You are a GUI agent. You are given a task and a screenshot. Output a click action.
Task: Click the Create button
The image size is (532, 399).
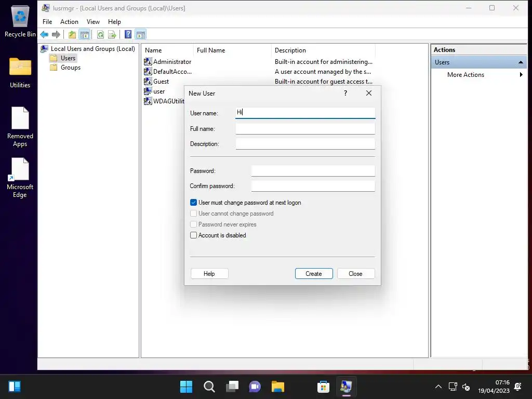click(x=314, y=274)
